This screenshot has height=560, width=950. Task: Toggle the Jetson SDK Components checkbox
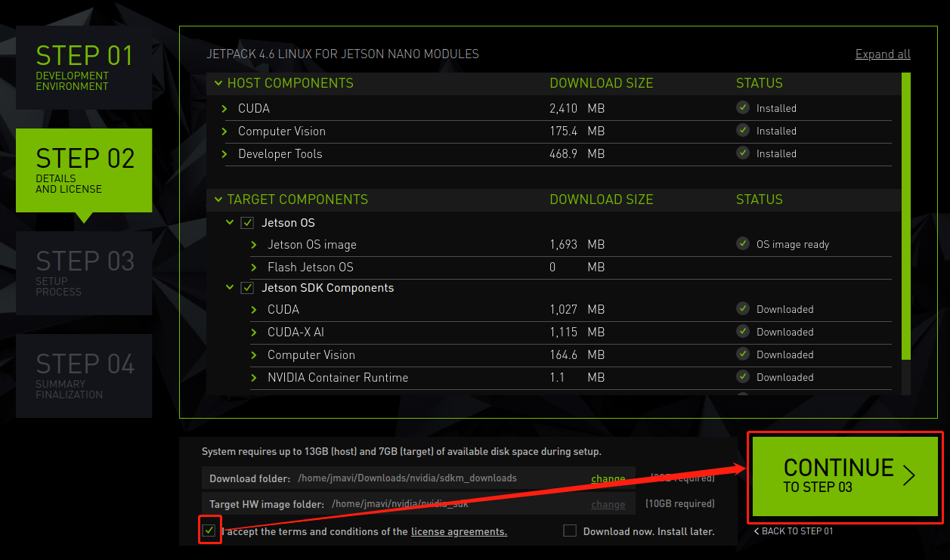pyautogui.click(x=246, y=288)
